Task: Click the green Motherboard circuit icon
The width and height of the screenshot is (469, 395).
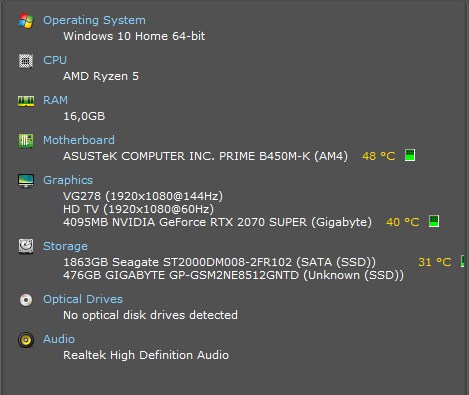Action: (x=26, y=141)
